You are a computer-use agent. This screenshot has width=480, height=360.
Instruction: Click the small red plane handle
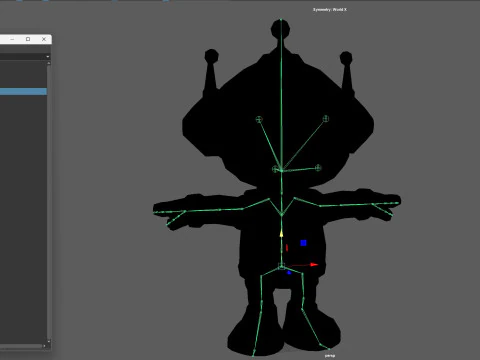click(x=287, y=248)
